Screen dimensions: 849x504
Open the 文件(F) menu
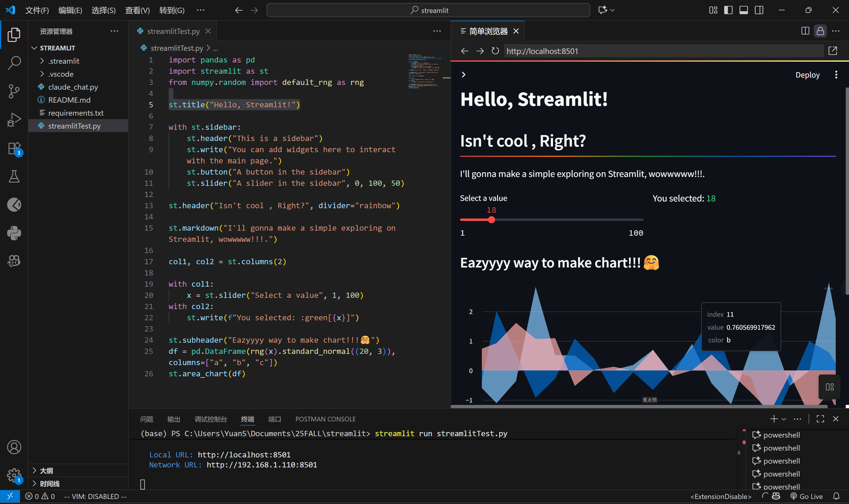[37, 10]
